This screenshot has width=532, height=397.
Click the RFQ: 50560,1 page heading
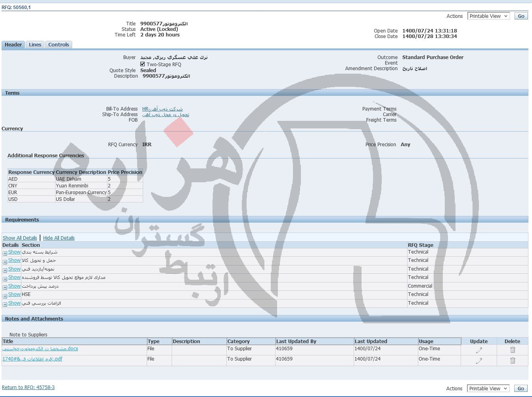point(16,8)
